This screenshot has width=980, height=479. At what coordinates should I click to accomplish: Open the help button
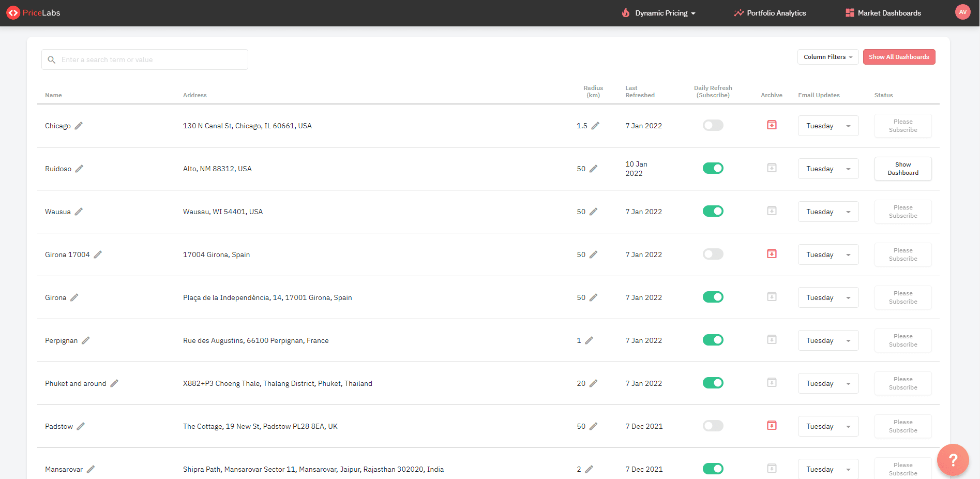click(953, 459)
